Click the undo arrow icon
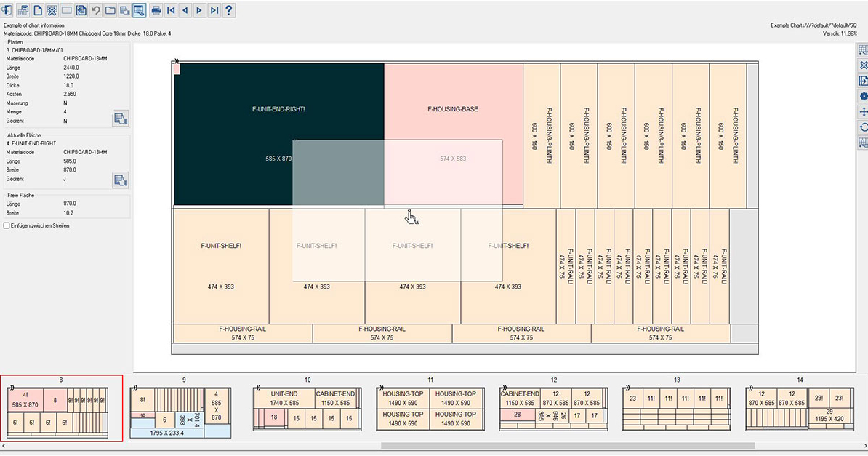 coord(95,10)
